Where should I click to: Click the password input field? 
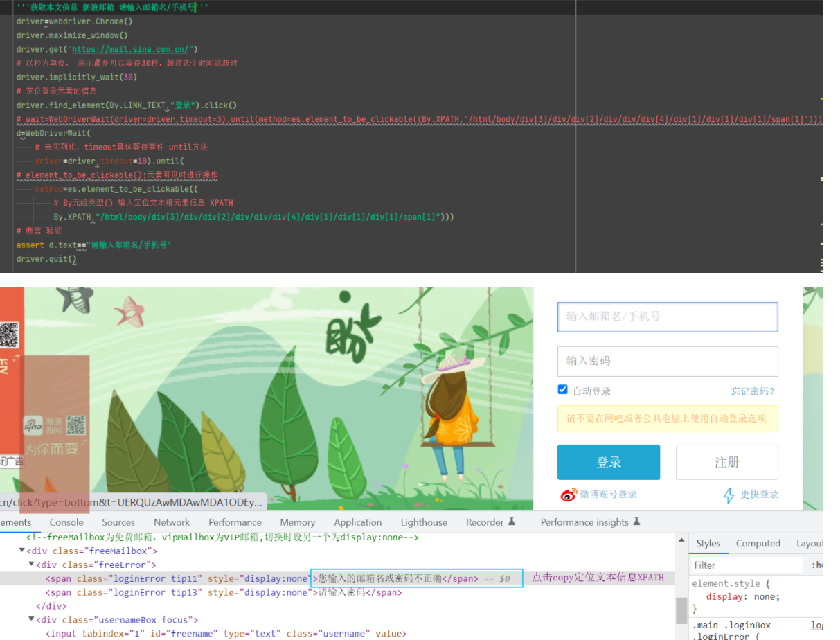coord(668,361)
